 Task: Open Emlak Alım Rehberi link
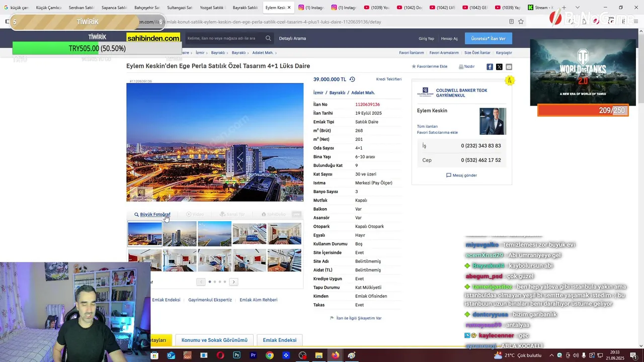(x=259, y=300)
